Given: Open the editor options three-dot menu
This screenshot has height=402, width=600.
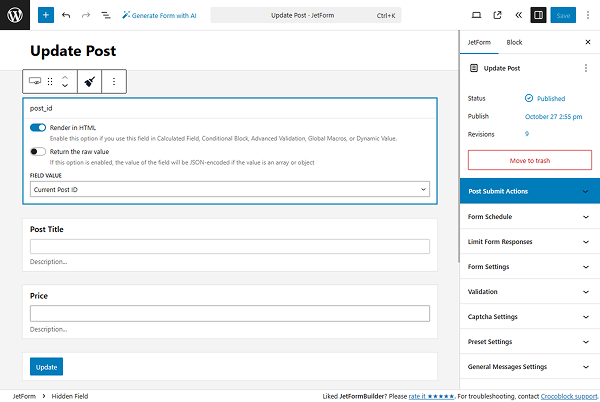Looking at the screenshot, I should point(588,15).
